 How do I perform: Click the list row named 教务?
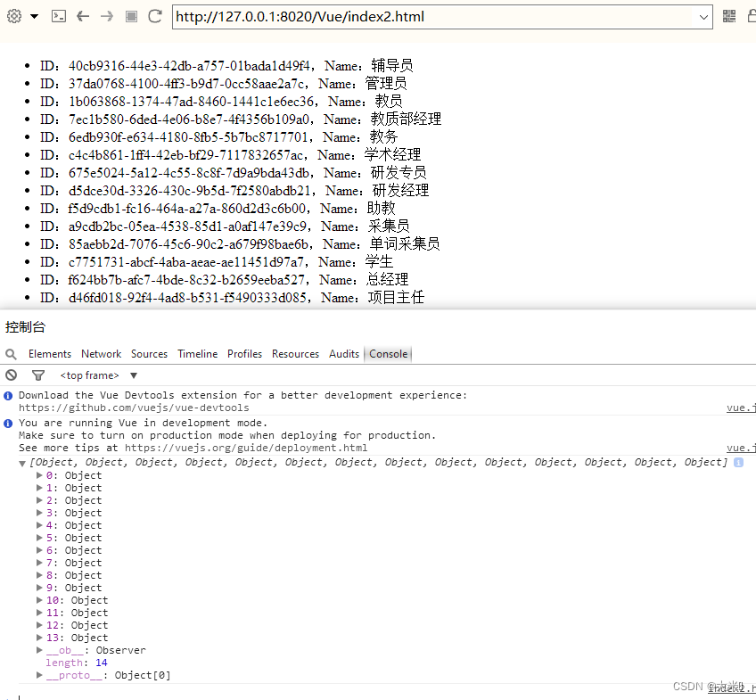(219, 137)
